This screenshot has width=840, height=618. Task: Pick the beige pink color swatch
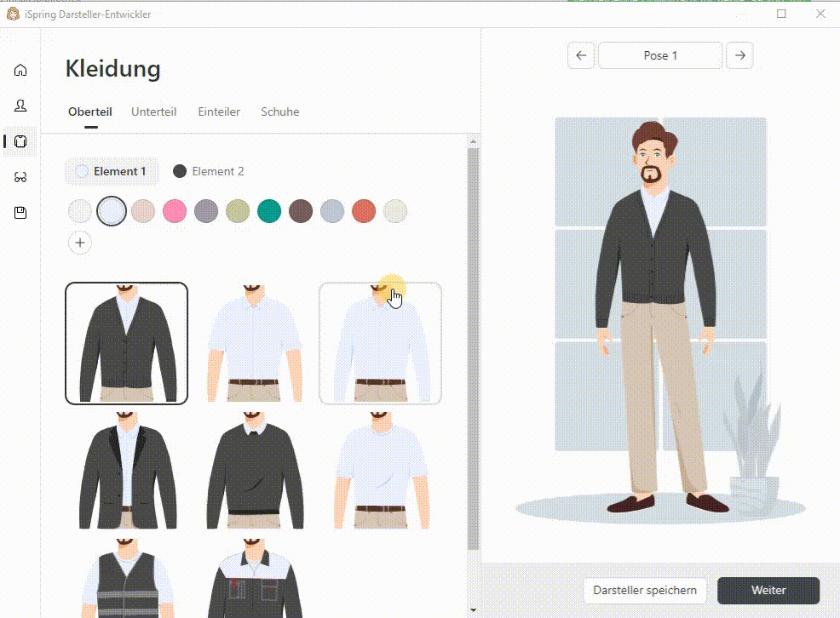[x=143, y=211]
